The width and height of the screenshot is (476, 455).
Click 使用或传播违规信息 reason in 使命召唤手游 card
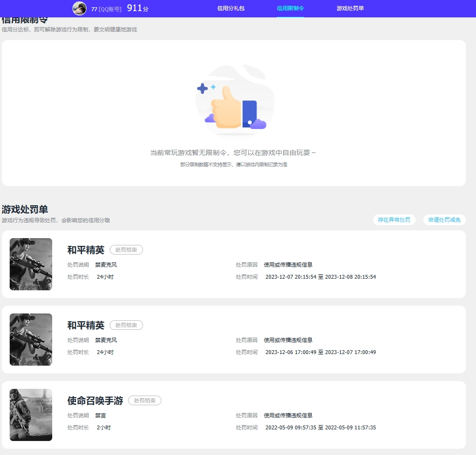[288, 415]
